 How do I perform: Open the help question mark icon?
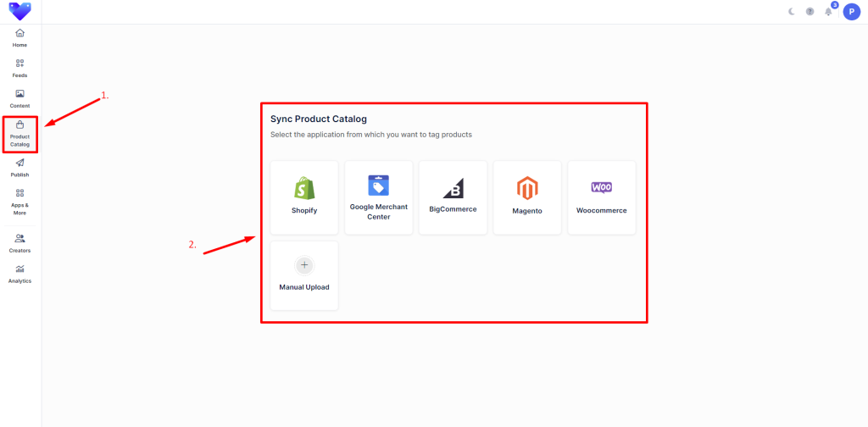click(810, 12)
